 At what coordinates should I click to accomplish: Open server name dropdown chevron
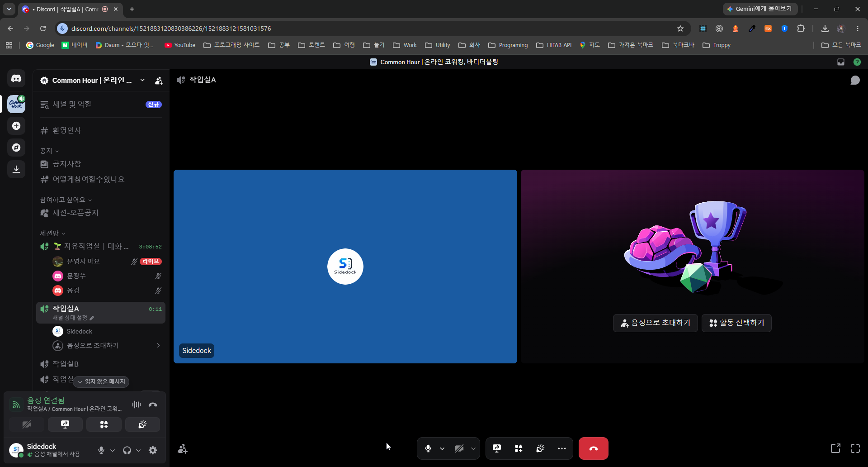coord(142,80)
